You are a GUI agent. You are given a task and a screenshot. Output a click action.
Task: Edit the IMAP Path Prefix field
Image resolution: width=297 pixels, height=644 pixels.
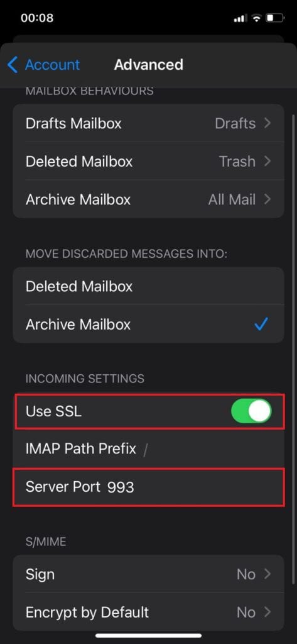tap(148, 449)
